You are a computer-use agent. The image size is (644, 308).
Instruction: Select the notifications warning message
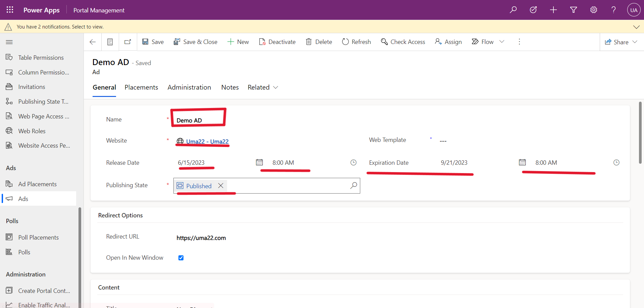(x=60, y=27)
